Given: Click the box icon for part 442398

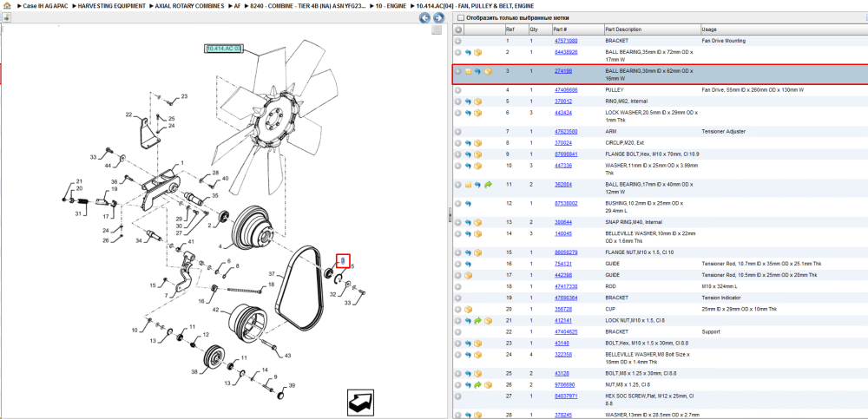Looking at the screenshot, I should (x=468, y=275).
